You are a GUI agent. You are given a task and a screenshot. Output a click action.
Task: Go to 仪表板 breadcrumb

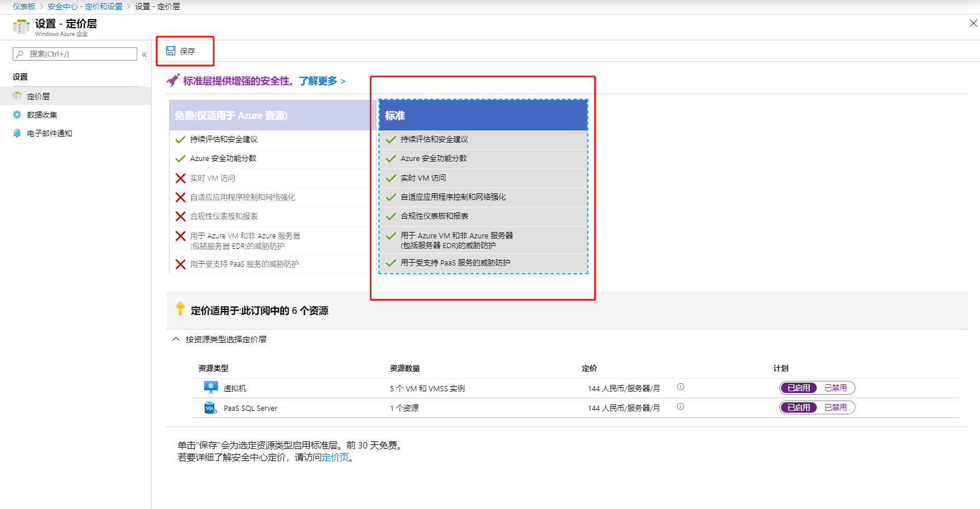point(24,6)
